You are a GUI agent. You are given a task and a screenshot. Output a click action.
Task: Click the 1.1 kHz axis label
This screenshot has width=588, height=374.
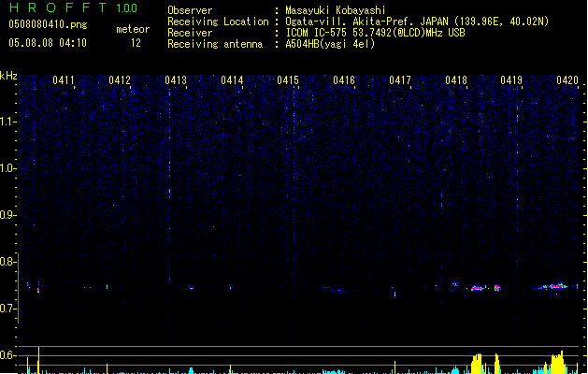8,122
